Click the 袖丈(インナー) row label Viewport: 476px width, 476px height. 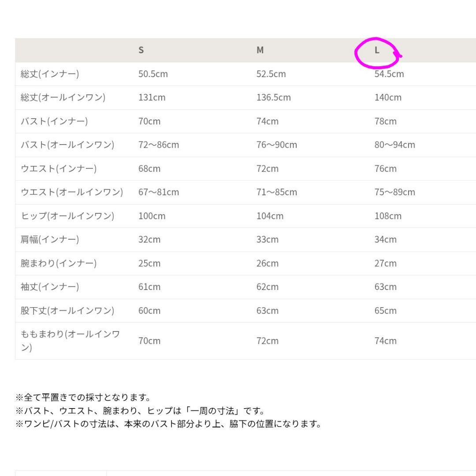(x=50, y=287)
